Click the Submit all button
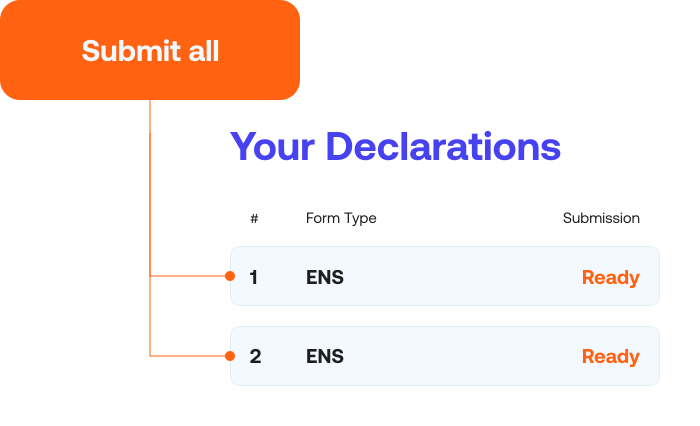 (x=150, y=50)
